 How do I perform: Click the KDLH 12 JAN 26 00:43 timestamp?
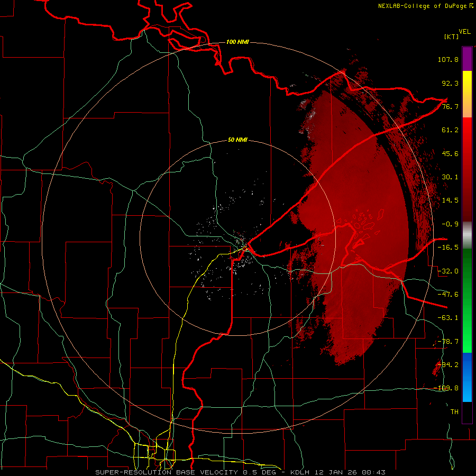[338, 472]
